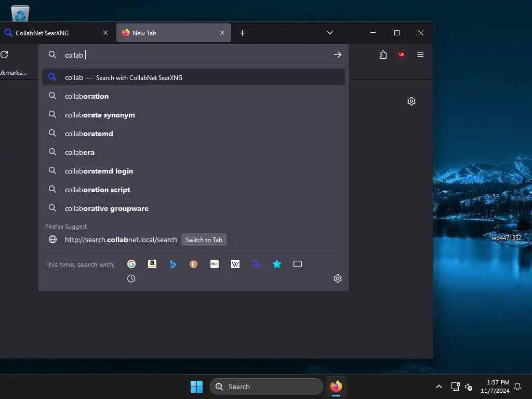Open notification bell in system tray
The height and width of the screenshot is (399, 532).
[517, 387]
